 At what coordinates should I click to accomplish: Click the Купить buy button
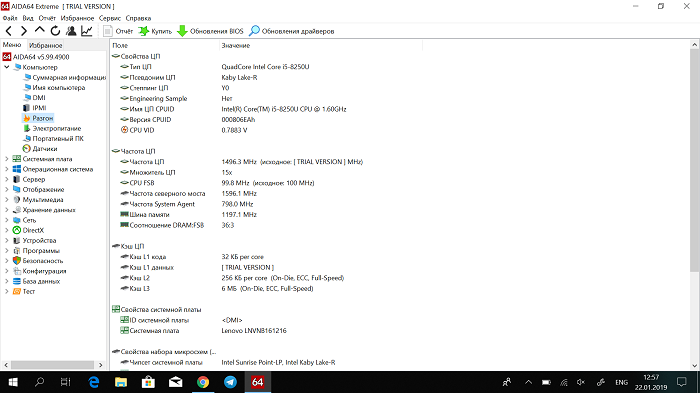click(x=155, y=31)
